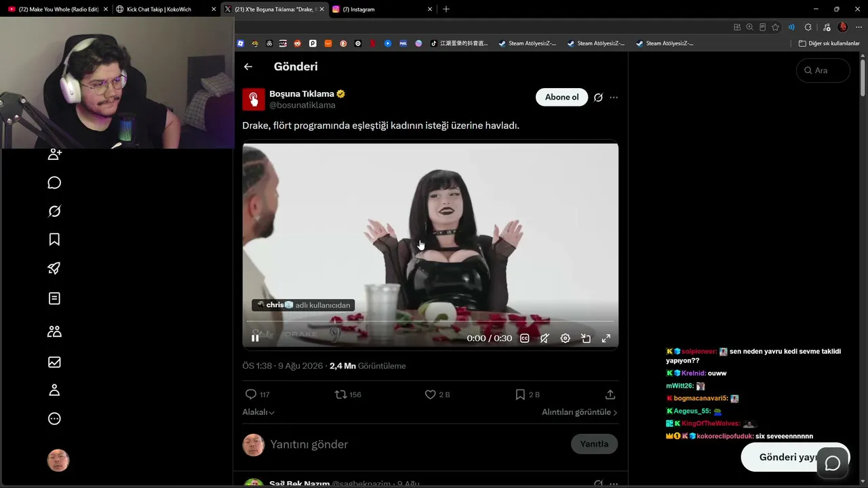Viewport: 868px width, 488px height.
Task: Seek on the video progress bar
Action: point(430,321)
